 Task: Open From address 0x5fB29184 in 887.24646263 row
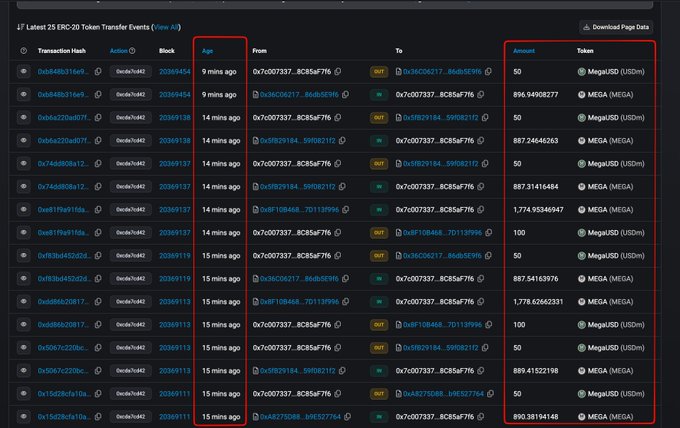(298, 140)
